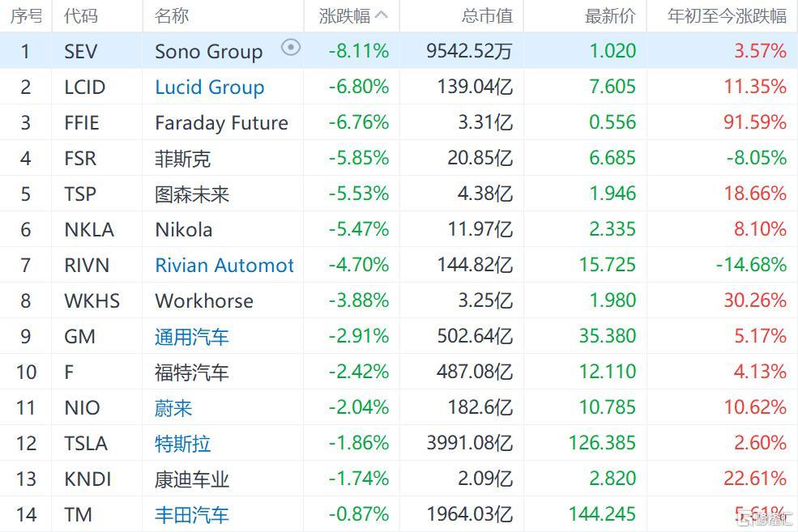Click ticker code WKHS
The width and height of the screenshot is (798, 532).
[92, 300]
